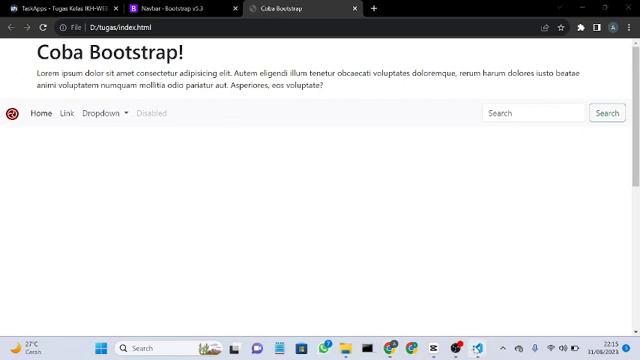Screen dimensions: 640x360
Task: Toggle the browser side panel
Action: (597, 27)
